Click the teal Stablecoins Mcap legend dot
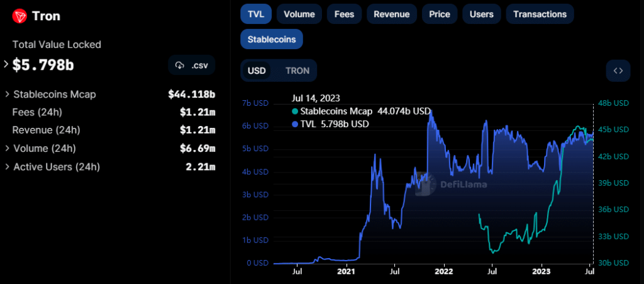 coord(295,111)
